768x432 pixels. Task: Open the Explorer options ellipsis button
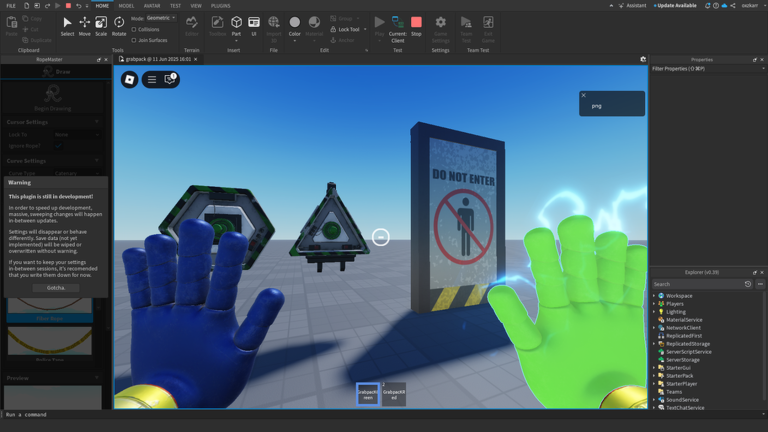pyautogui.click(x=760, y=284)
